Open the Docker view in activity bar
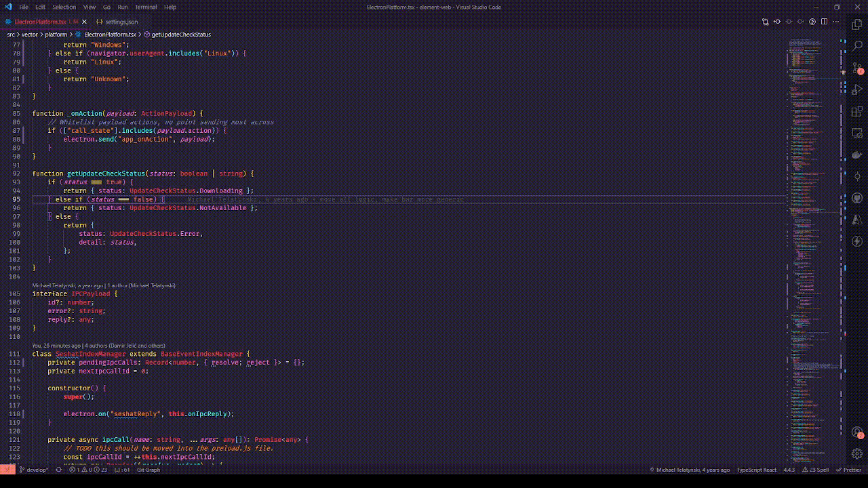 857,155
